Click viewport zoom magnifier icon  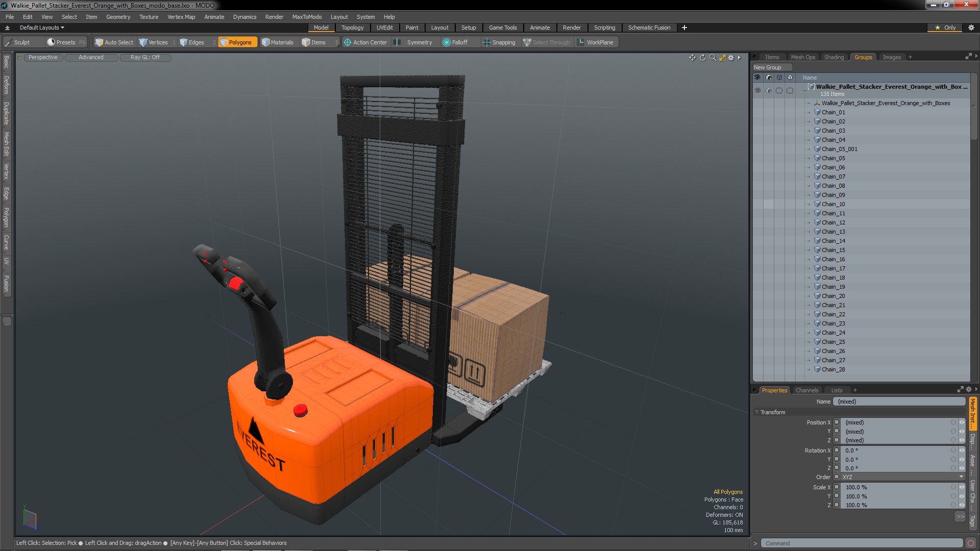pyautogui.click(x=713, y=58)
